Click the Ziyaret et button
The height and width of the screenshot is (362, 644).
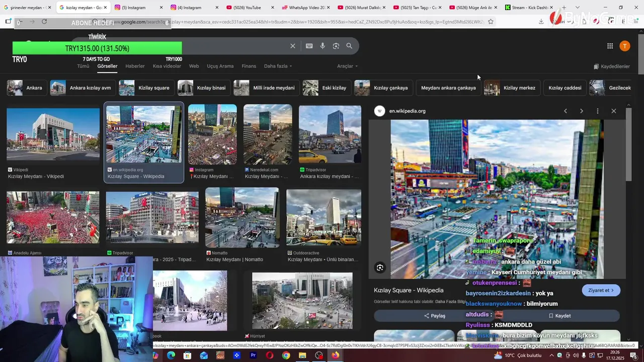[x=601, y=290]
